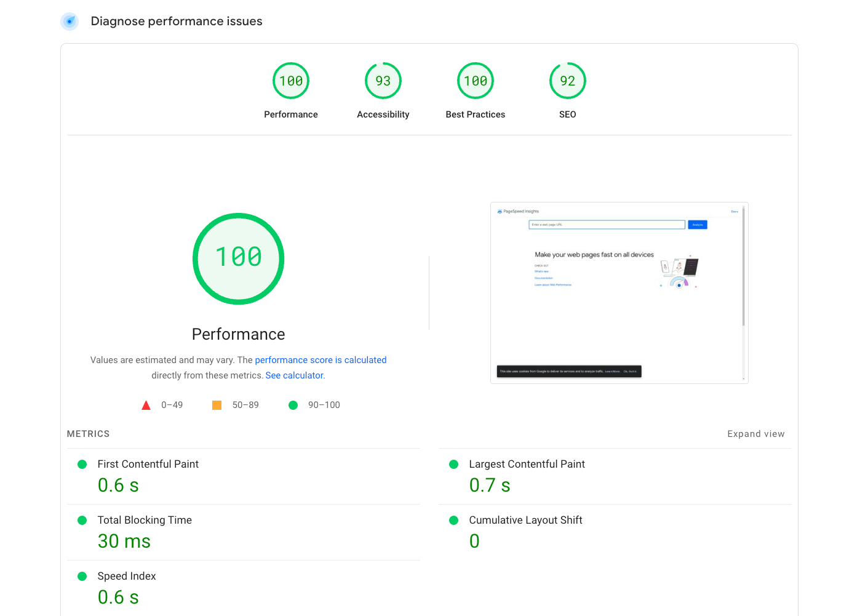
Task: Click the METRICS section heading
Action: tap(88, 434)
